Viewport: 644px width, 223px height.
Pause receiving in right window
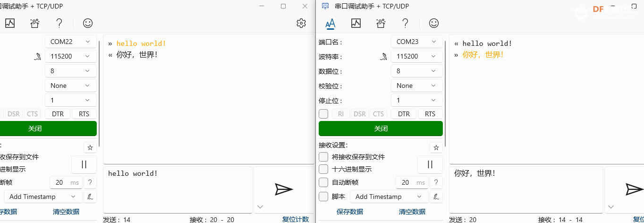click(x=430, y=164)
